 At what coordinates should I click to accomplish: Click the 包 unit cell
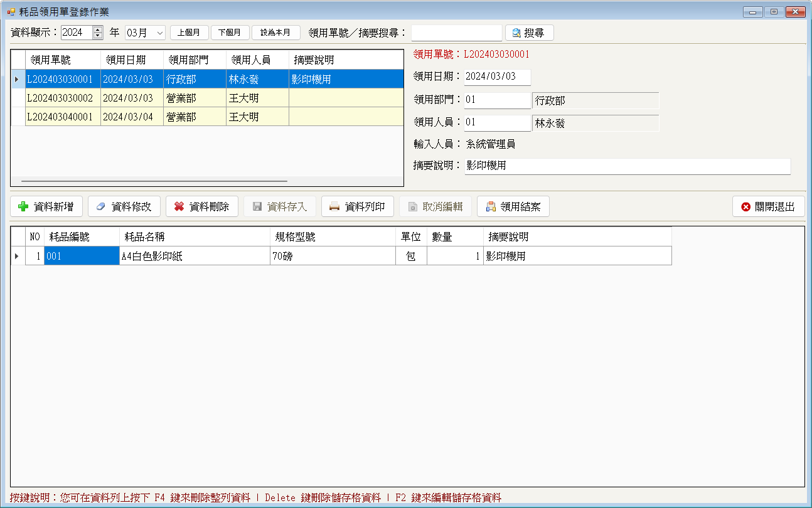(x=411, y=256)
